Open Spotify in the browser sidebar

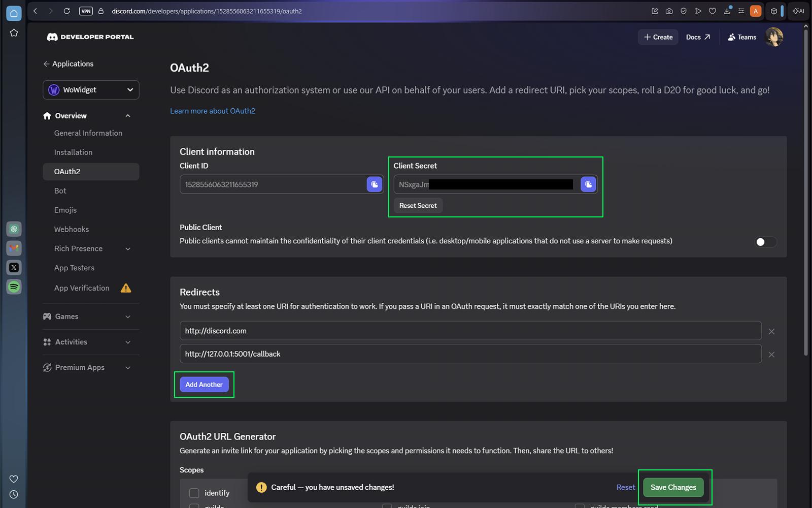(14, 287)
